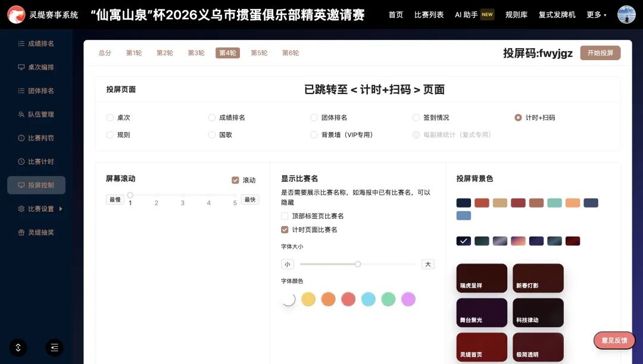Viewport: 643px width, 364px height.
Task: Click the 队伍管理 sidebar people icon
Action: 21,114
